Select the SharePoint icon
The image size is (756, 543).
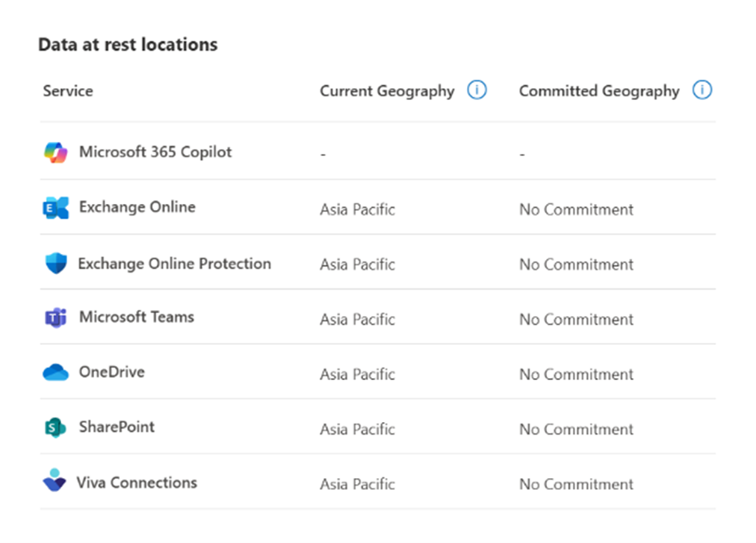(x=55, y=427)
